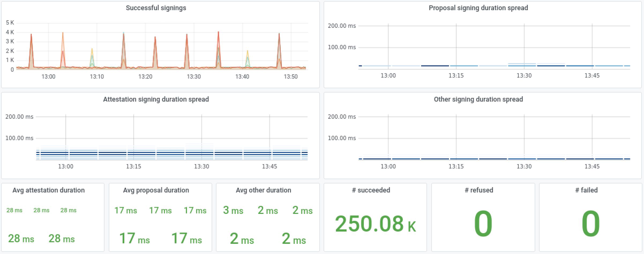Click the 13:00 label in Attestation signing spread
Screen dimensions: 644x254
pyautogui.click(x=66, y=167)
